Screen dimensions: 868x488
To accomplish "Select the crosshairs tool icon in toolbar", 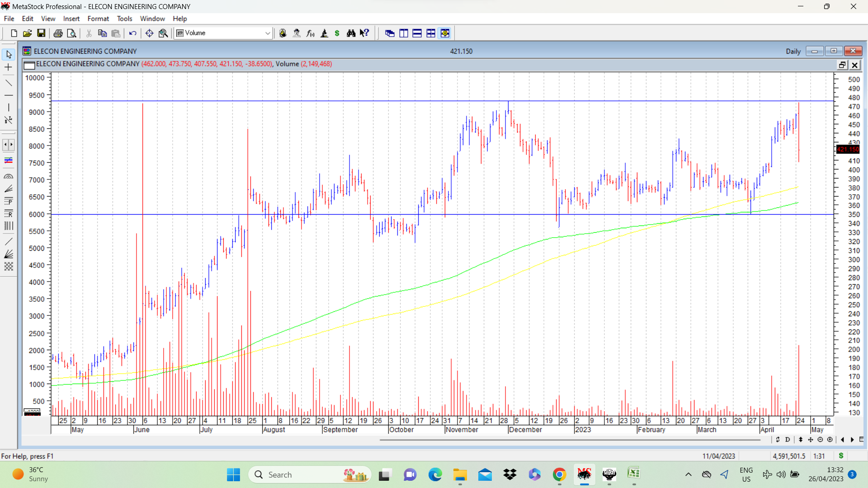I will tap(149, 33).
